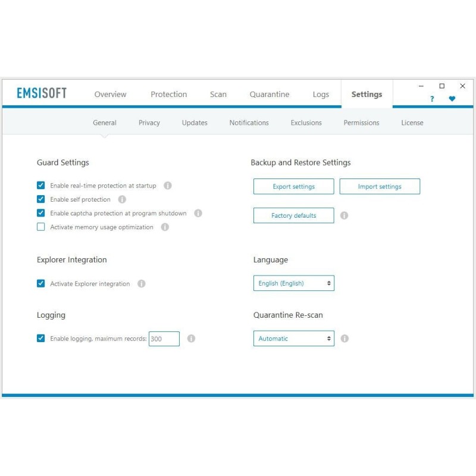476x476 pixels.
Task: Open the Quarantine Re-scan dropdown
Action: point(293,338)
